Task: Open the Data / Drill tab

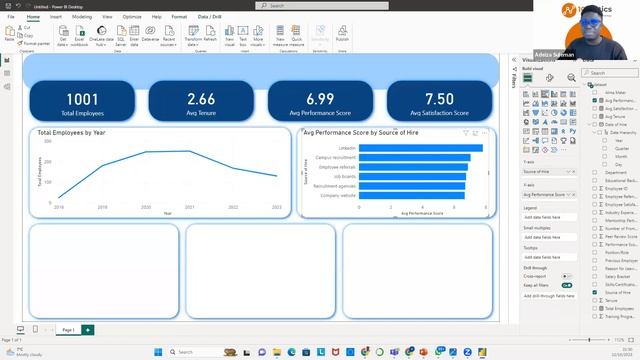Action: click(209, 17)
